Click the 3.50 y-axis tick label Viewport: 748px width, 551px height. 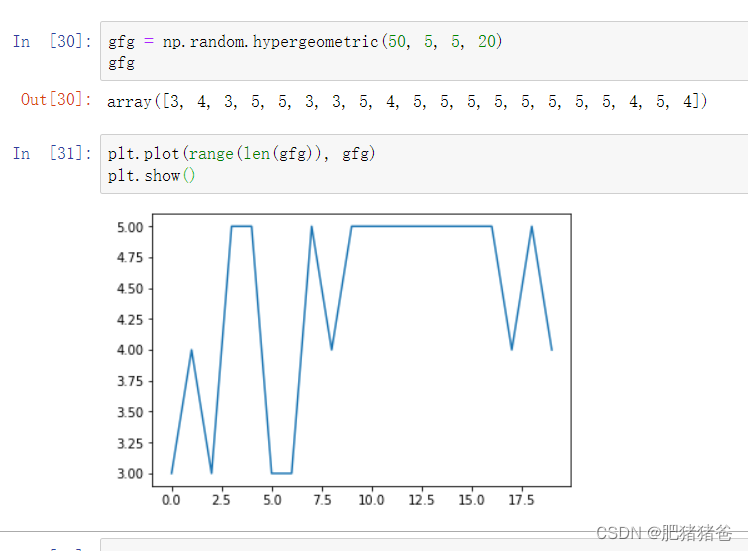pyautogui.click(x=130, y=412)
